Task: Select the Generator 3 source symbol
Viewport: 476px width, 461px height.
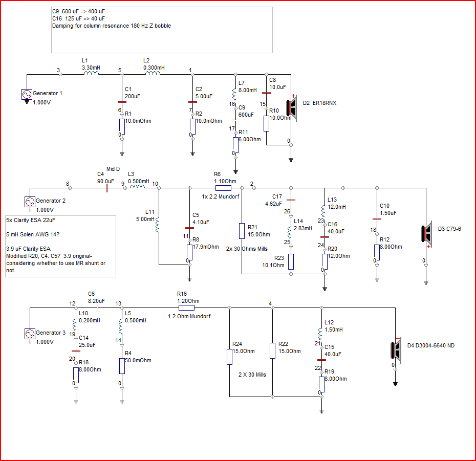Action: [30, 334]
